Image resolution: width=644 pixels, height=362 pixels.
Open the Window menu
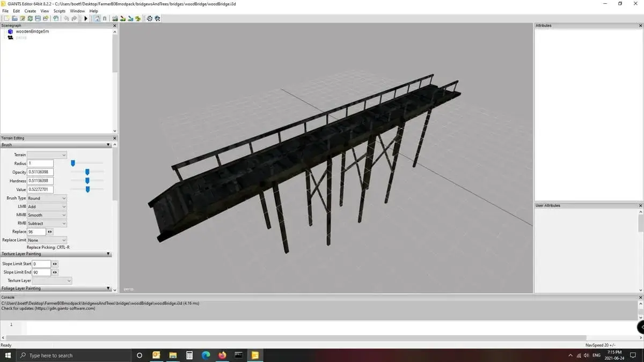tap(77, 10)
